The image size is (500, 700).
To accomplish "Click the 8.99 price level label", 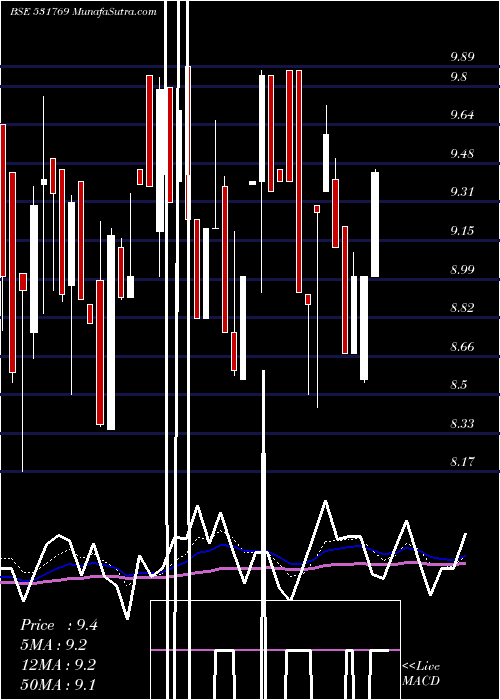I will pos(462,270).
